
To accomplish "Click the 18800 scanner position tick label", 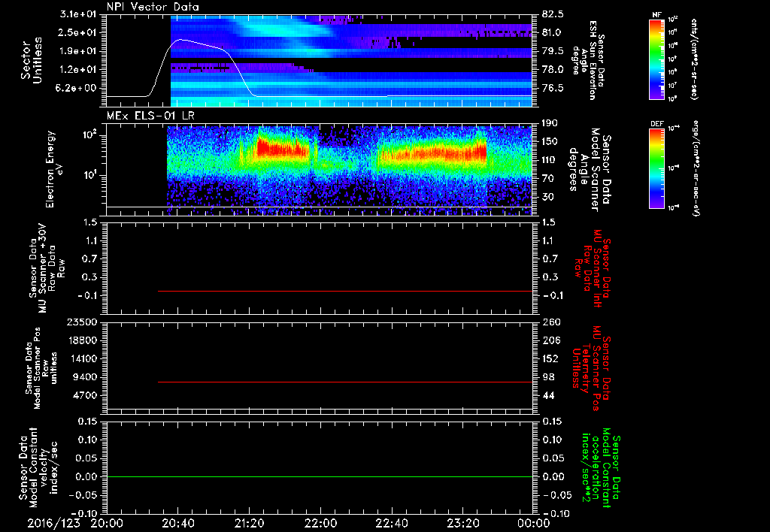I will tap(83, 340).
